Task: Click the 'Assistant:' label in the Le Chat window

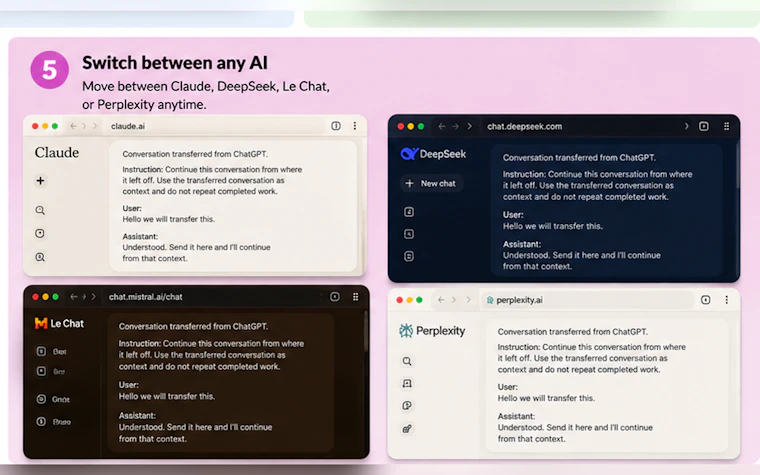Action: tap(137, 415)
